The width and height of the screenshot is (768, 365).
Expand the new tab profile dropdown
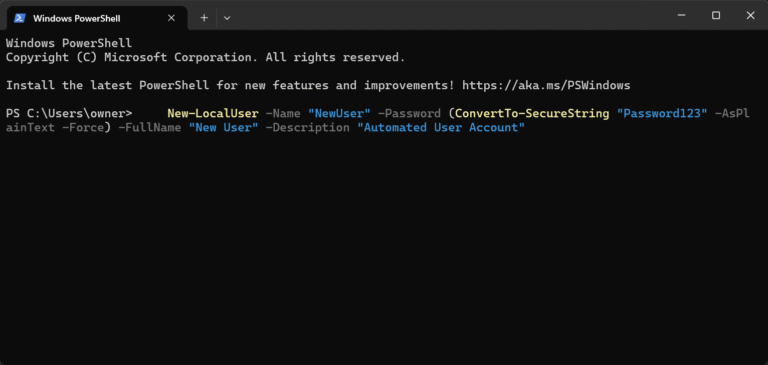(227, 18)
